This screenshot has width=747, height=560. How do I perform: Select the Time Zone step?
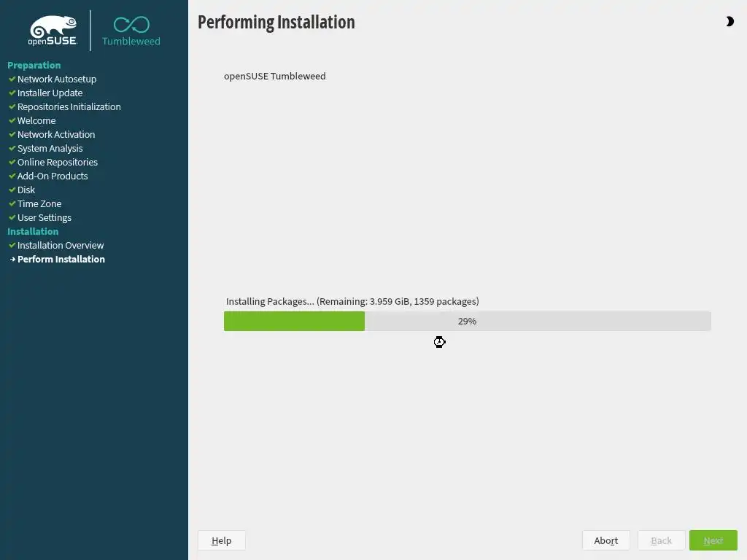click(39, 203)
